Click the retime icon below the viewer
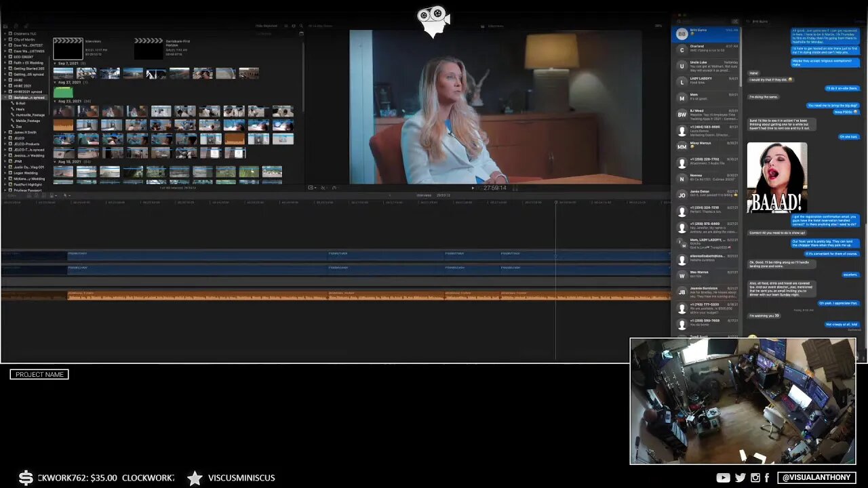Image resolution: width=868 pixels, height=488 pixels. click(x=334, y=188)
